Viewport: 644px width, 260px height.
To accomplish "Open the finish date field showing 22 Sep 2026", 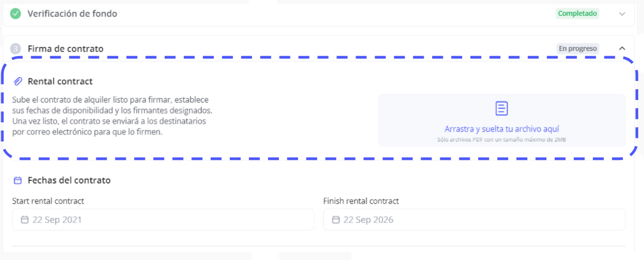I will point(474,220).
